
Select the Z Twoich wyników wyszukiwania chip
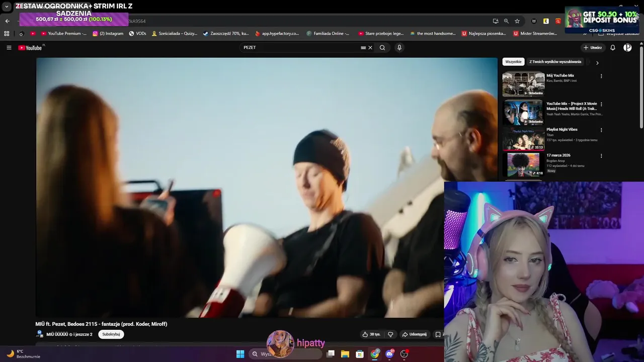555,62
